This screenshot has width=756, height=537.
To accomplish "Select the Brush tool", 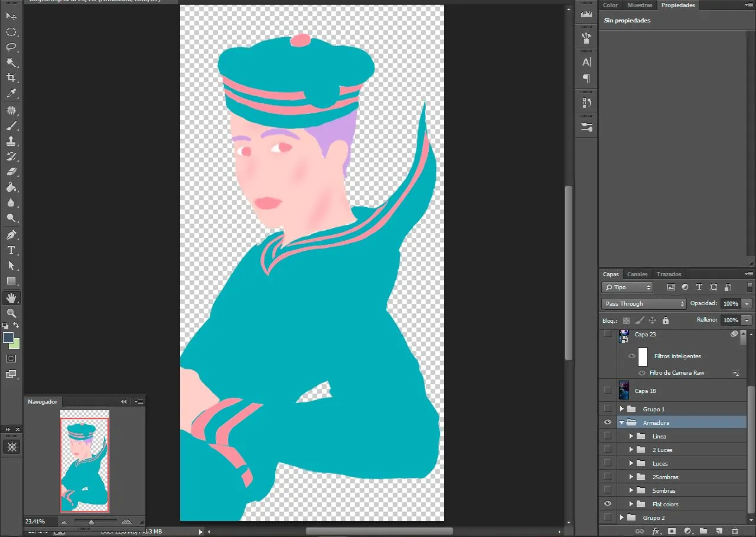I will [11, 126].
